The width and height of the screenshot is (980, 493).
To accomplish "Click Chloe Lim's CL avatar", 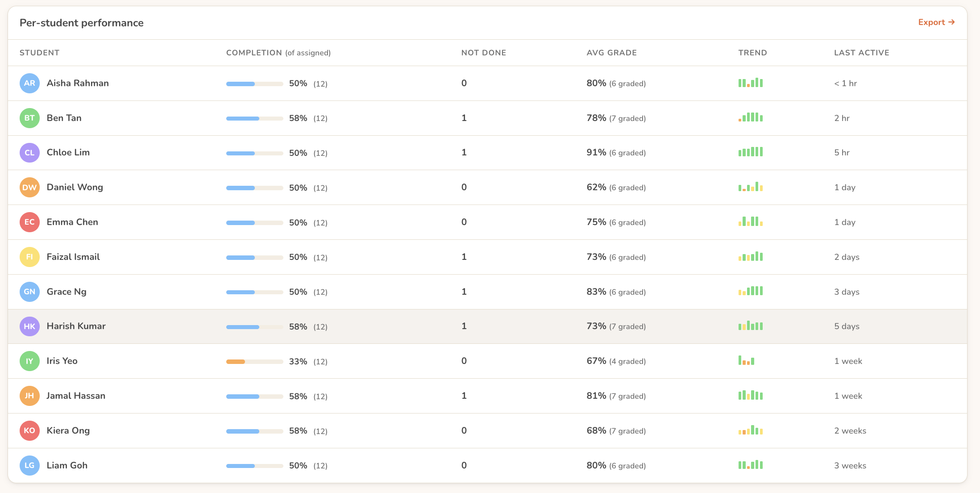I will click(x=29, y=153).
